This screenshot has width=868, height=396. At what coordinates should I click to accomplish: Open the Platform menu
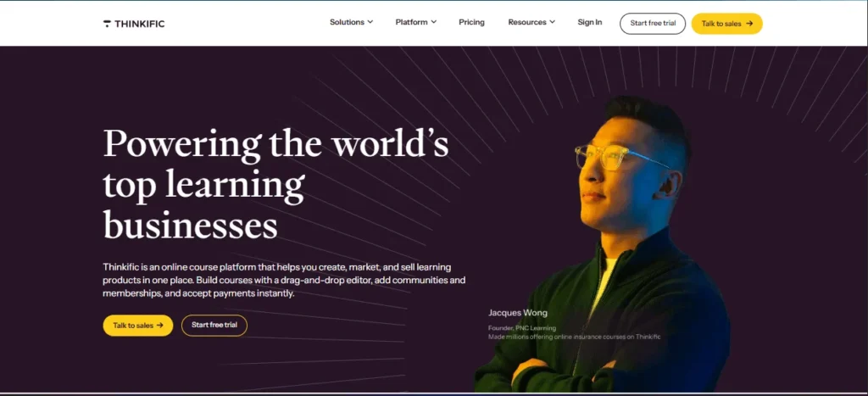pos(415,22)
